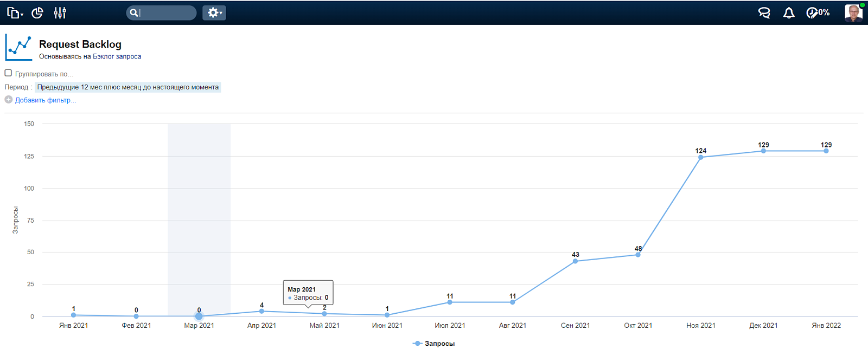This screenshot has width=868, height=349.
Task: Click the highlighted Мар 2021 data point
Action: pyautogui.click(x=199, y=316)
